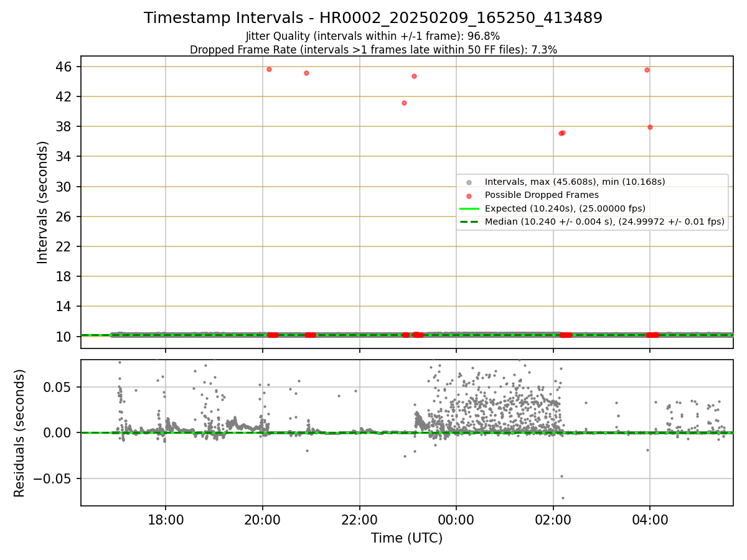Click the red point pair near 37 seconds after 02:00

coord(561,133)
